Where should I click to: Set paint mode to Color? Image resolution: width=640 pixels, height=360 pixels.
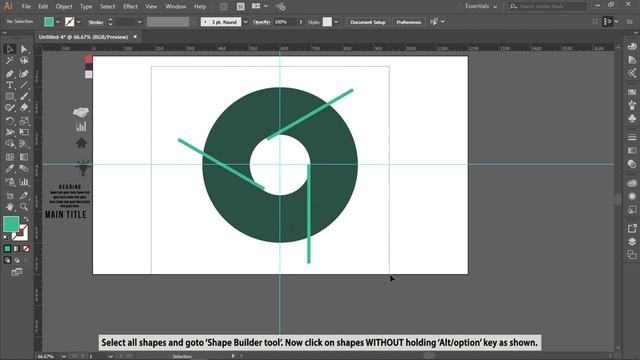click(x=7, y=249)
